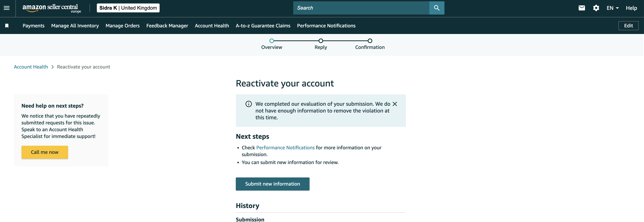Open the Payments menu item
Screen dimensions: 644x222
[33, 26]
